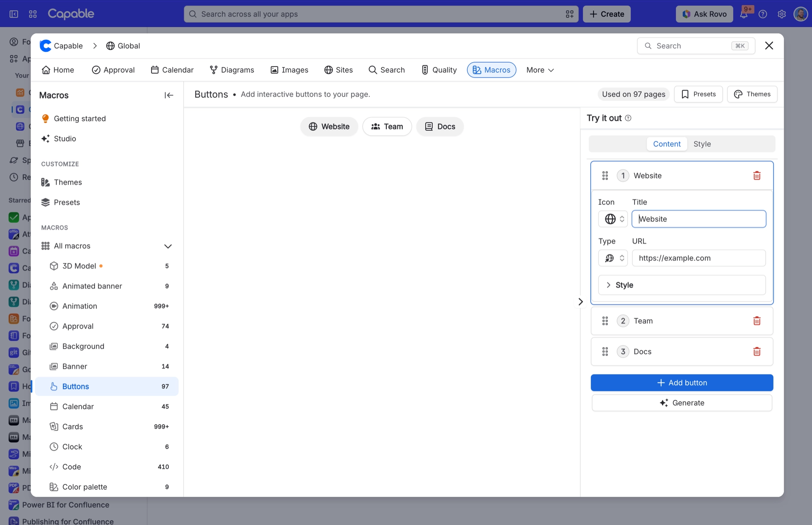812x525 pixels.
Task: Delete the Team button entry
Action: (757, 321)
